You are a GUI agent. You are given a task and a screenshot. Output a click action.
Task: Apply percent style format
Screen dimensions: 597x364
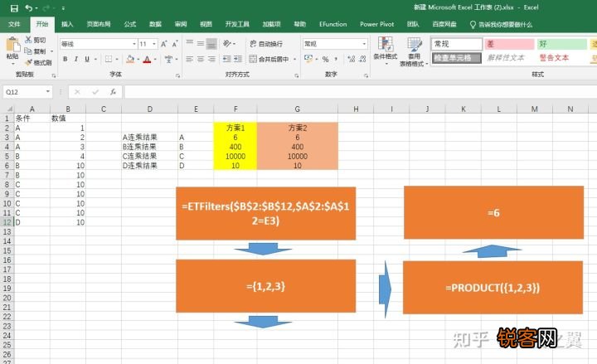click(x=325, y=59)
